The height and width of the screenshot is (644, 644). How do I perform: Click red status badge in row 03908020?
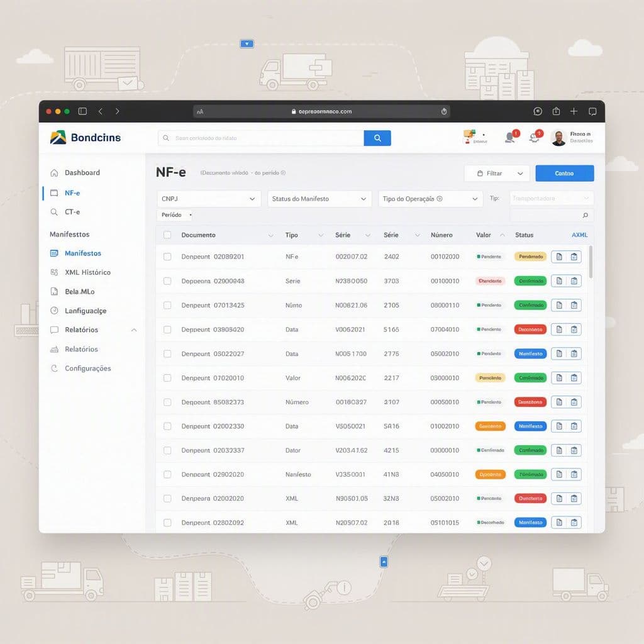[530, 330]
